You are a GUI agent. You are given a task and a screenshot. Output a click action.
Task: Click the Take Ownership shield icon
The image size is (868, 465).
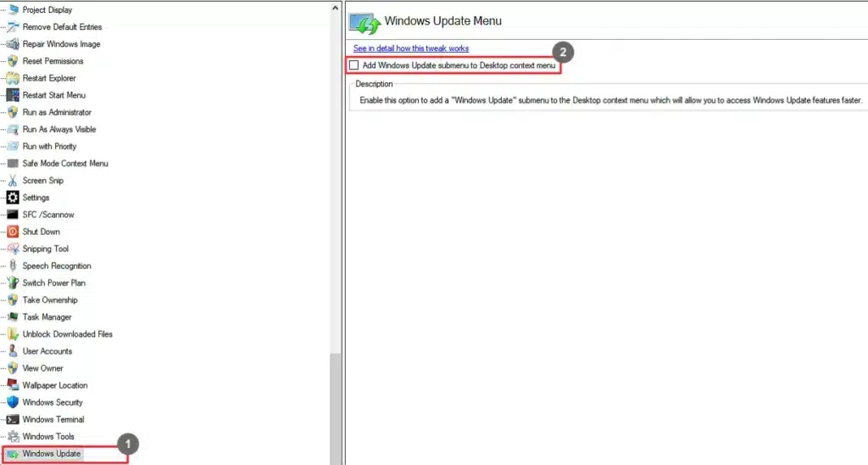[x=13, y=300]
